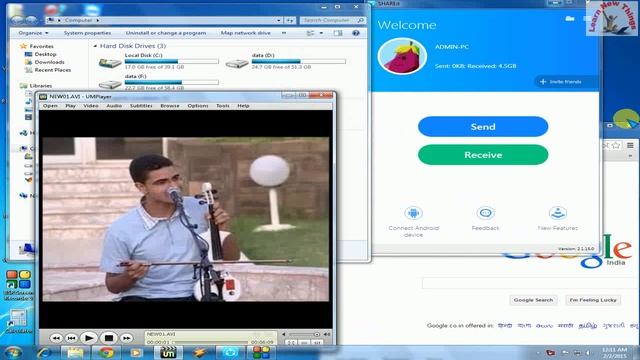Open the UMPlayer Subtitles menu
Image resolution: width=640 pixels, height=360 pixels.
click(x=141, y=106)
